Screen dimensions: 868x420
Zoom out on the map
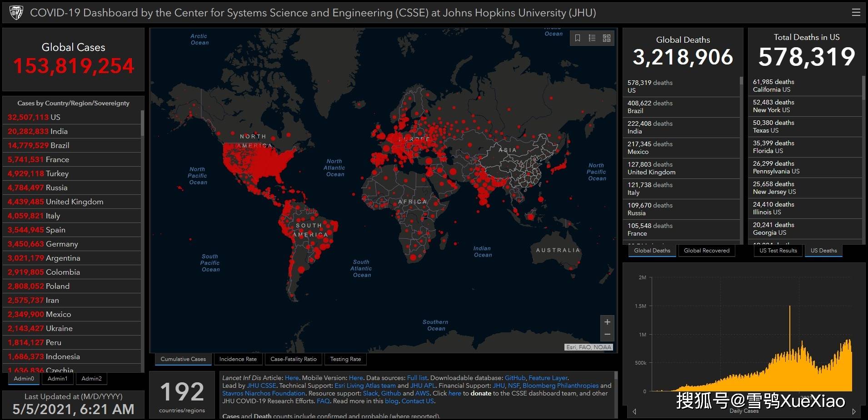tap(607, 335)
